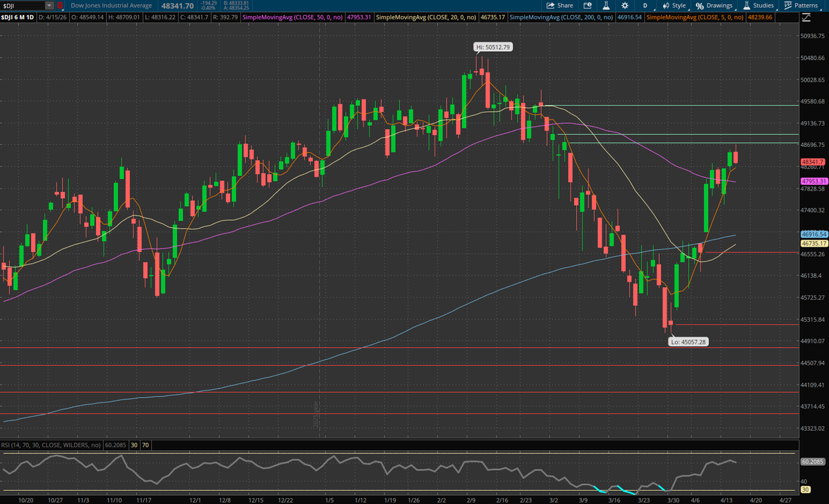Click the yellow 46735.17 axis value label
Viewport: 829px width, 504px height.
point(813,243)
